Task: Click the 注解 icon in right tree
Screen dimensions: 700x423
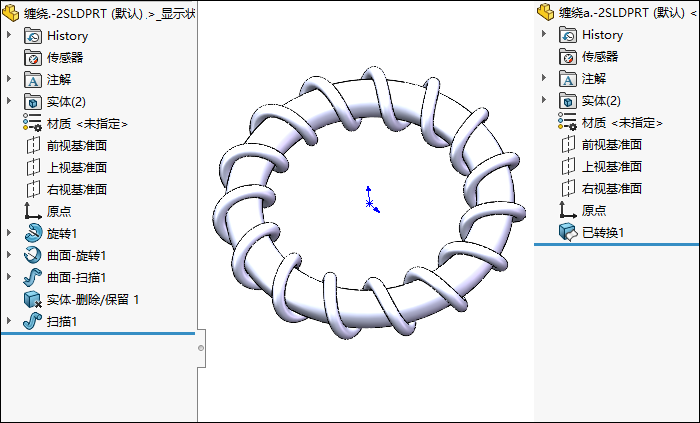Action: click(x=568, y=79)
